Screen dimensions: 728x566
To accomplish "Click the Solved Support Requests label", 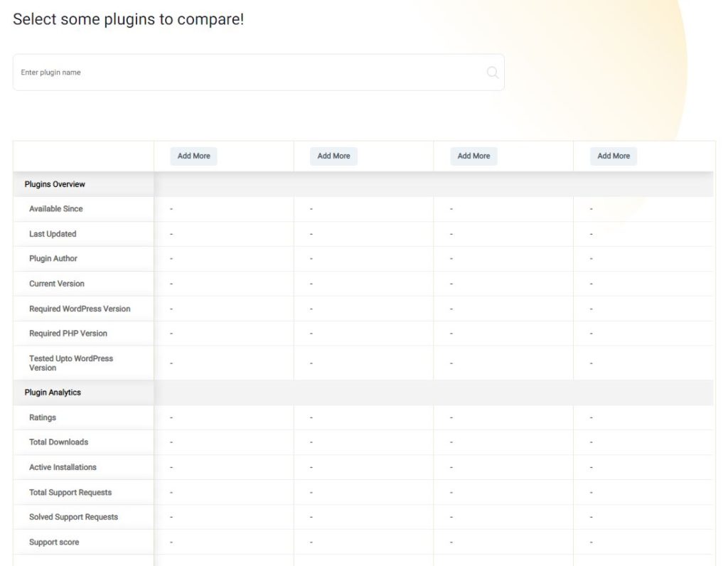I will click(x=73, y=518).
